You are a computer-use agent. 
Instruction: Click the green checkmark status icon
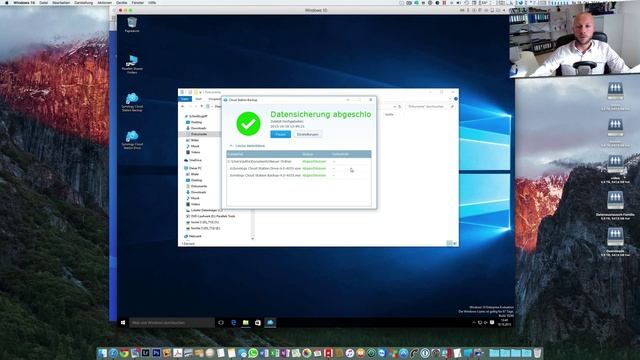pyautogui.click(x=248, y=124)
